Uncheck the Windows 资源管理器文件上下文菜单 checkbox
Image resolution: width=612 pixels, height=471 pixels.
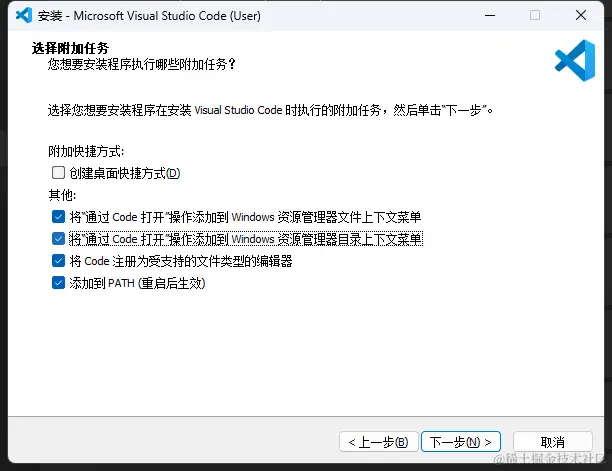[58, 217]
